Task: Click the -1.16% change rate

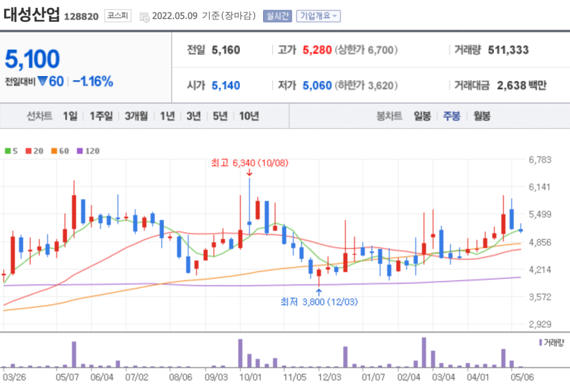Action: (93, 82)
